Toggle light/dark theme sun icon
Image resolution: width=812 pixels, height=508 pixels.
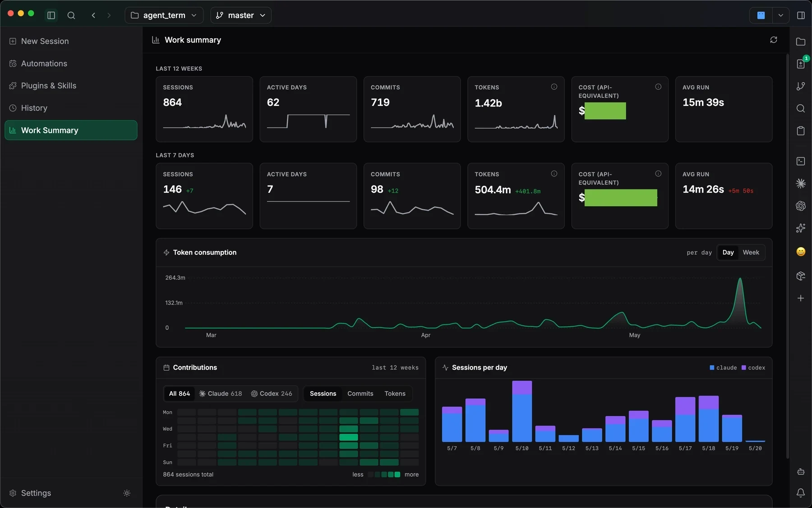pos(127,493)
